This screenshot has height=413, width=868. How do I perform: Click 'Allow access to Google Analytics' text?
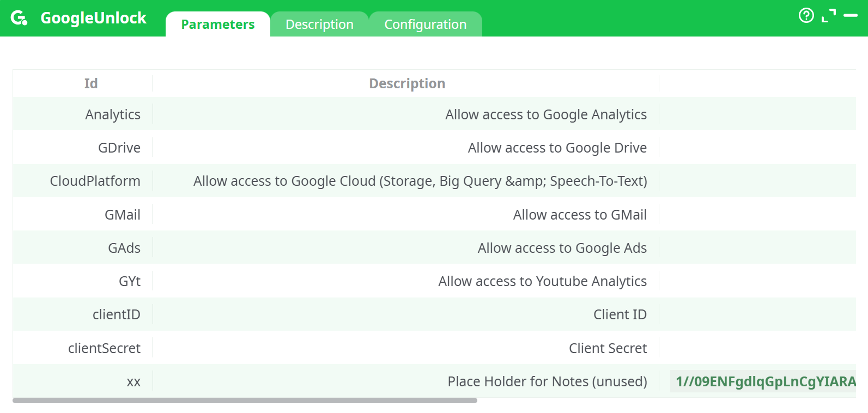tap(546, 114)
